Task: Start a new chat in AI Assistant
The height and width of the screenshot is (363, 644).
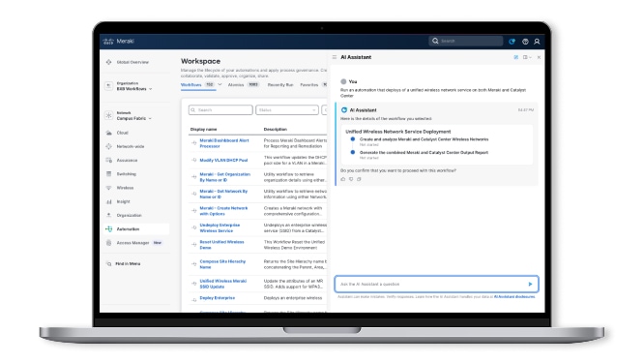Action: 515,57
